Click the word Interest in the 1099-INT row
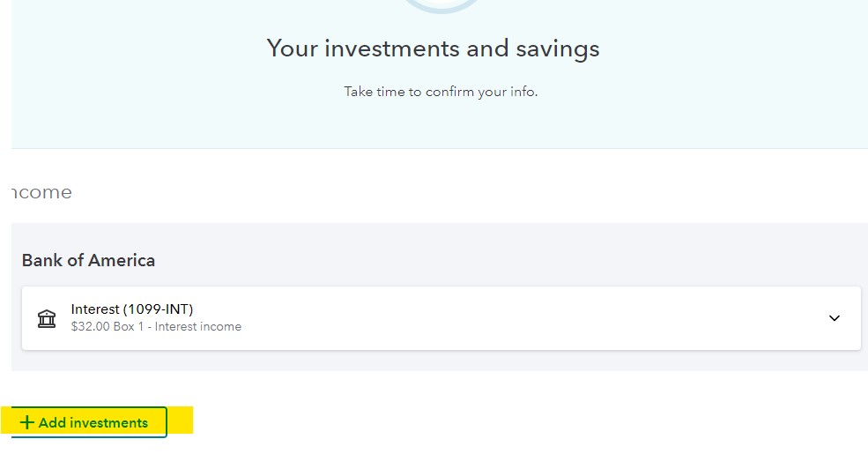This screenshot has width=868, height=454. [95, 309]
